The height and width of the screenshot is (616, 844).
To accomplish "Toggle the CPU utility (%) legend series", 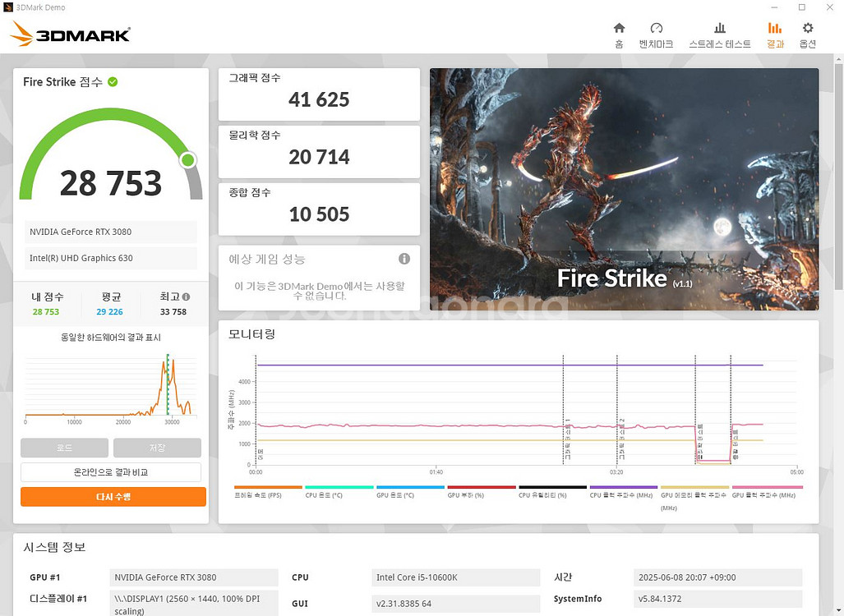I will [551, 492].
